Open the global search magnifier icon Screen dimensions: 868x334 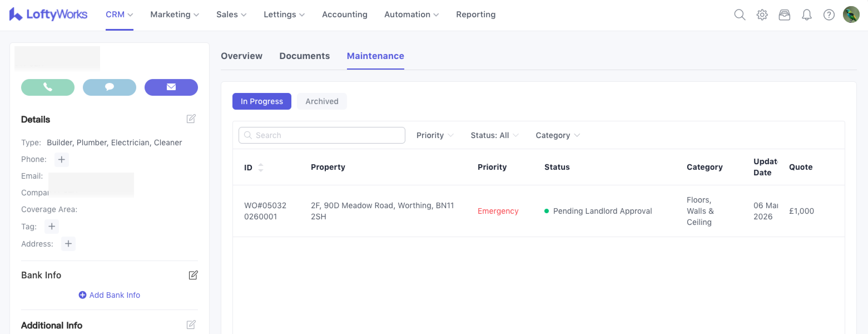(739, 14)
